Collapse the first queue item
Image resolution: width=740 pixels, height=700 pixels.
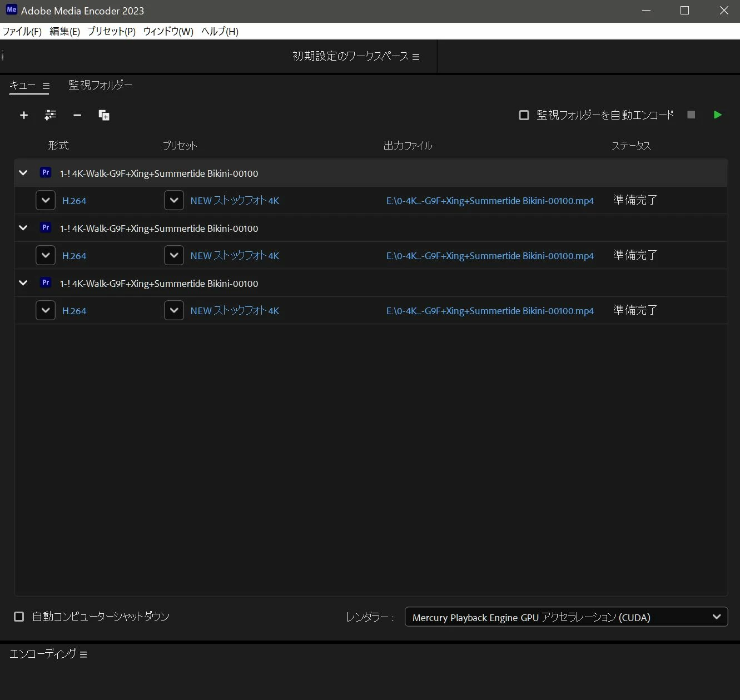click(x=23, y=173)
